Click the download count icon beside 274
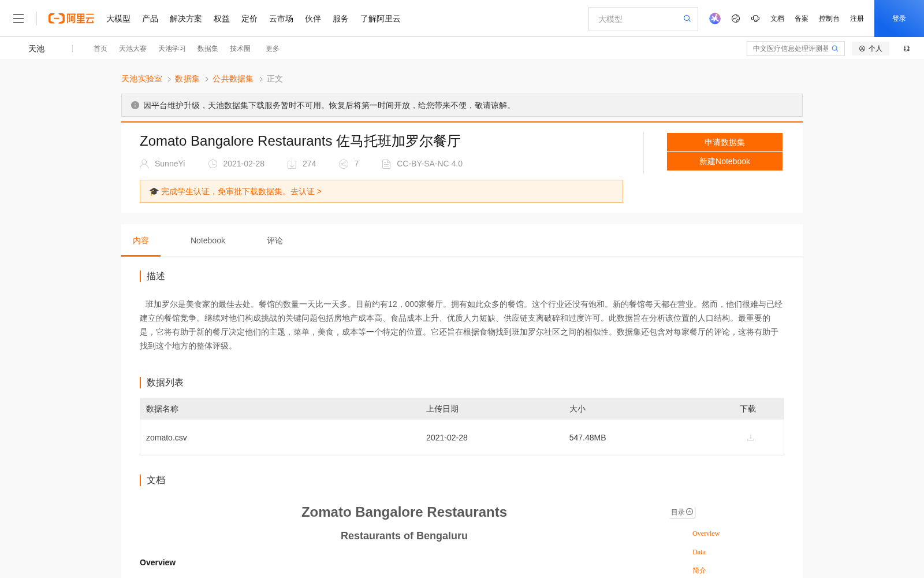Image resolution: width=924 pixels, height=578 pixels. point(292,164)
